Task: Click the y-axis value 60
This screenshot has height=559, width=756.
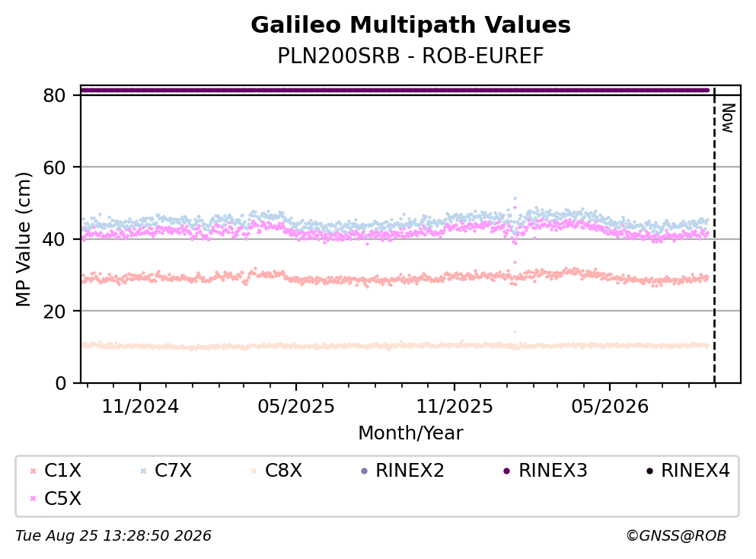Action: (54, 168)
